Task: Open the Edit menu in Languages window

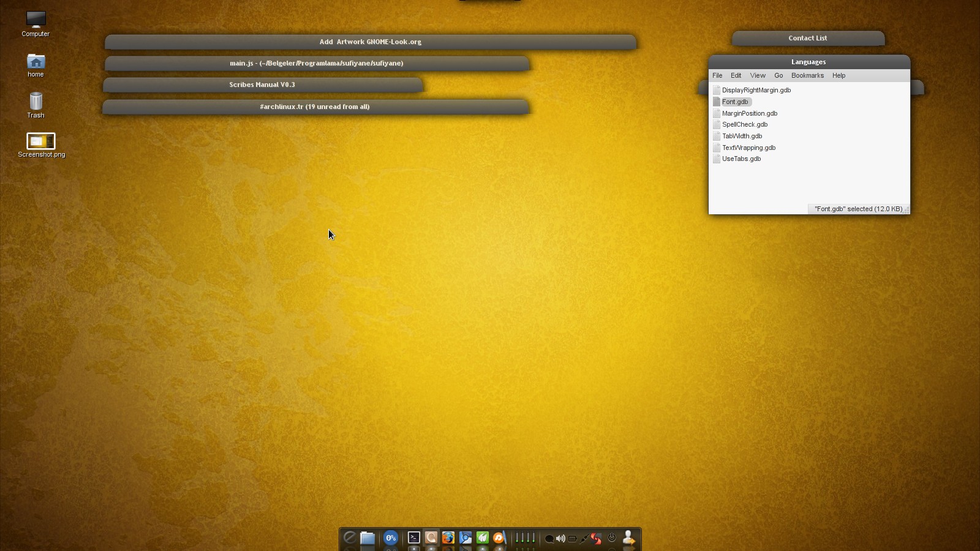Action: point(736,75)
